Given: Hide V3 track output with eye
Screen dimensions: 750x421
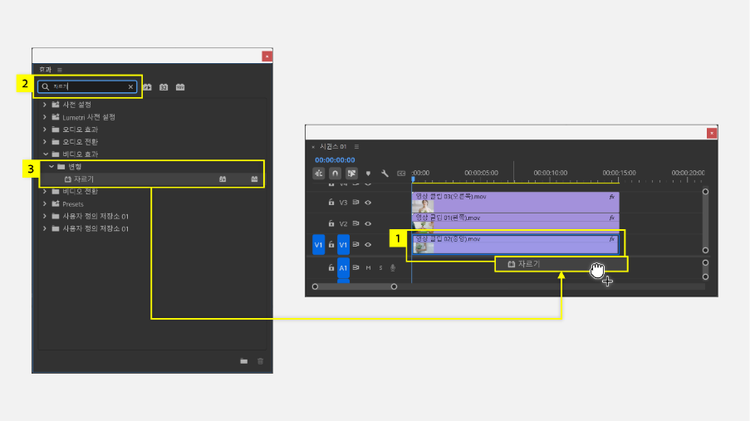Looking at the screenshot, I should coord(368,202).
